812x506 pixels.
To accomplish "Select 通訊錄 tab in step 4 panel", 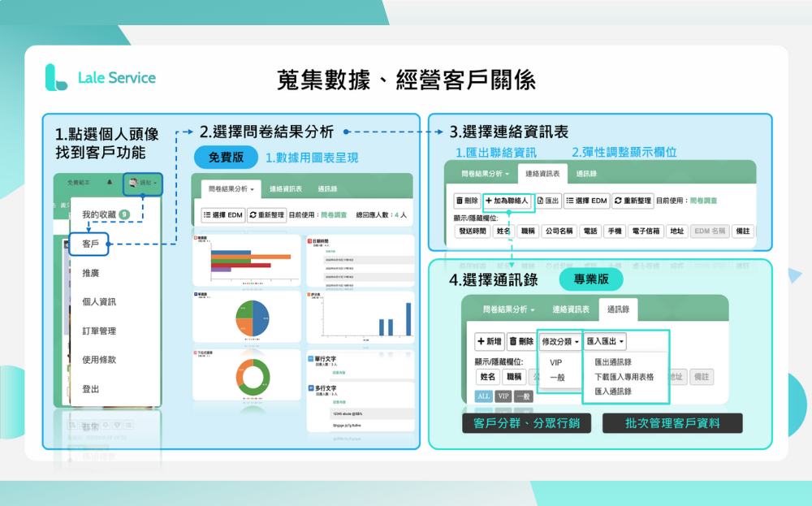I will pyautogui.click(x=618, y=309).
